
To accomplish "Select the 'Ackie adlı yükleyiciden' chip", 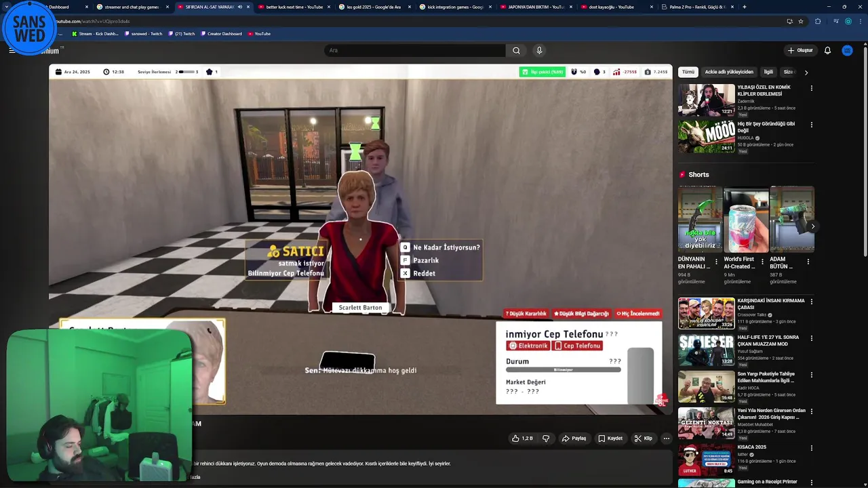I will [729, 72].
